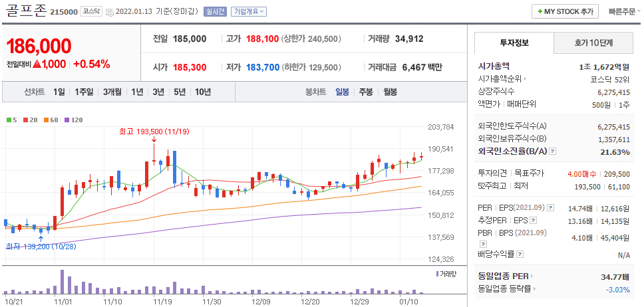Image resolution: width=644 pixels, height=307 pixels.
Task: Click the 203,784 price axis label
Action: (x=442, y=127)
